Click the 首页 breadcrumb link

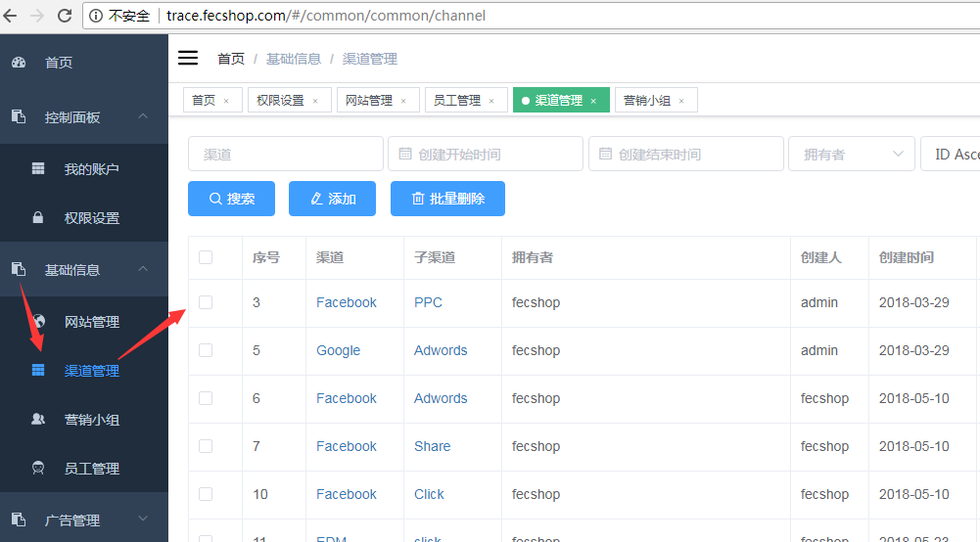click(231, 59)
